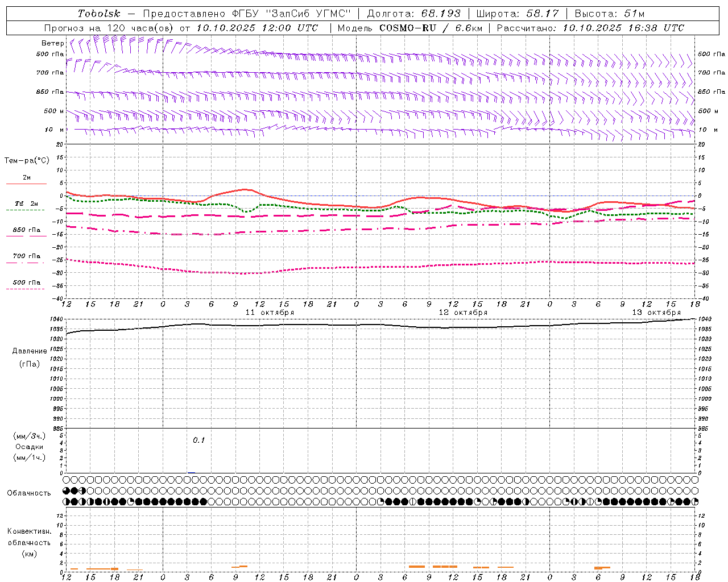The image size is (728, 582).
Task: Click the longitude value 68.193
Action: (441, 14)
